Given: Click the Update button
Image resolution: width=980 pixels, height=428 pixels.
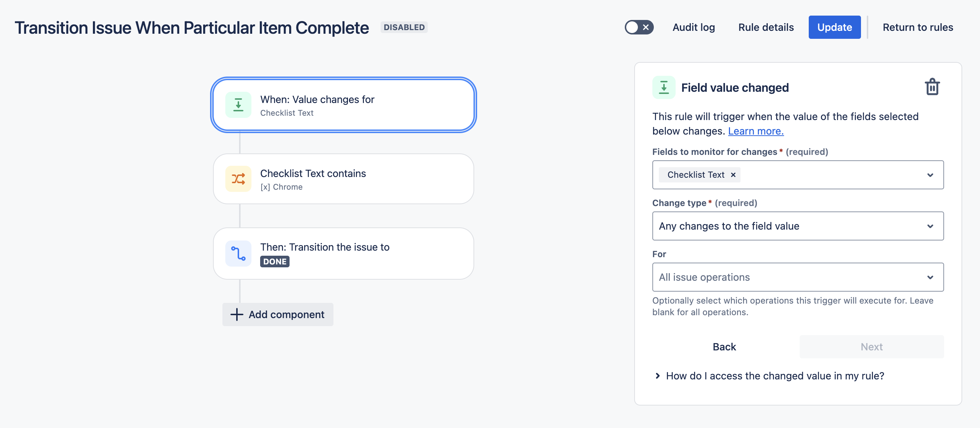Looking at the screenshot, I should 834,28.
